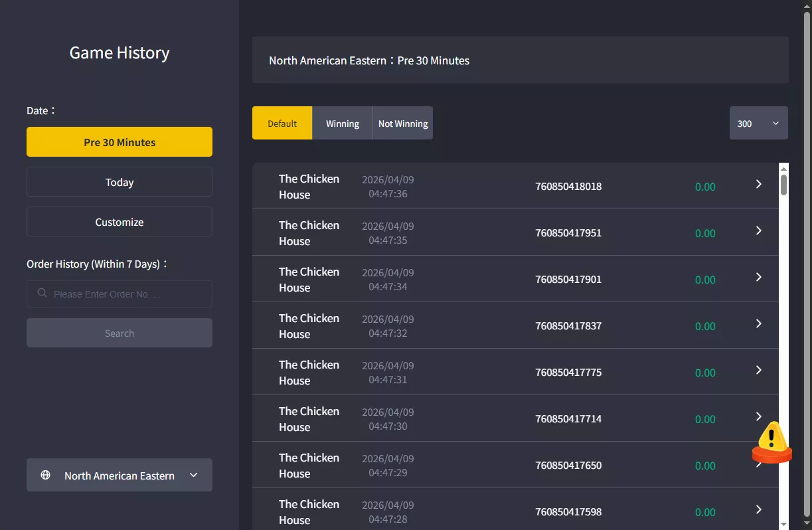Click the timestamp 04:47:29
812x530 pixels.
pos(388,473)
